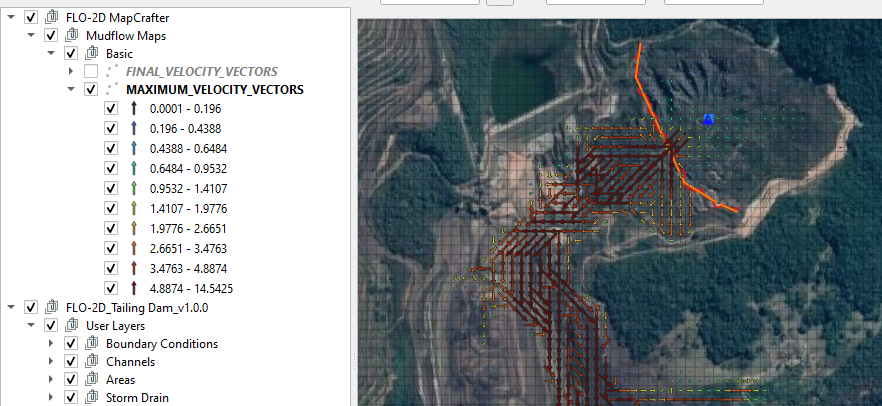Image resolution: width=882 pixels, height=406 pixels.
Task: Click the Channels group icon
Action: tap(91, 361)
